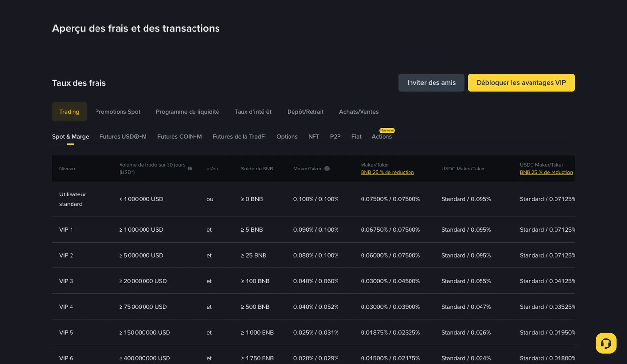
Task: Select the Spot & Marge sub-tab
Action: click(71, 137)
